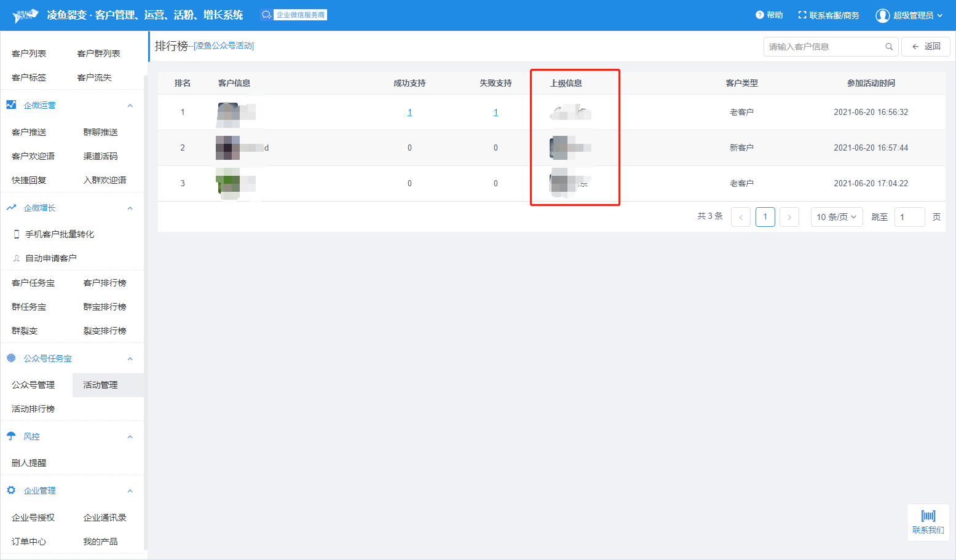Click the 企微运营 chart icon in sidebar
This screenshot has height=560, width=956.
(11, 105)
